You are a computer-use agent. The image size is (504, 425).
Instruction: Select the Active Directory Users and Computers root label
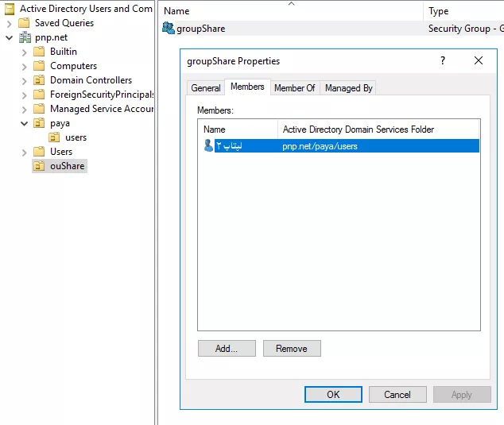86,9
